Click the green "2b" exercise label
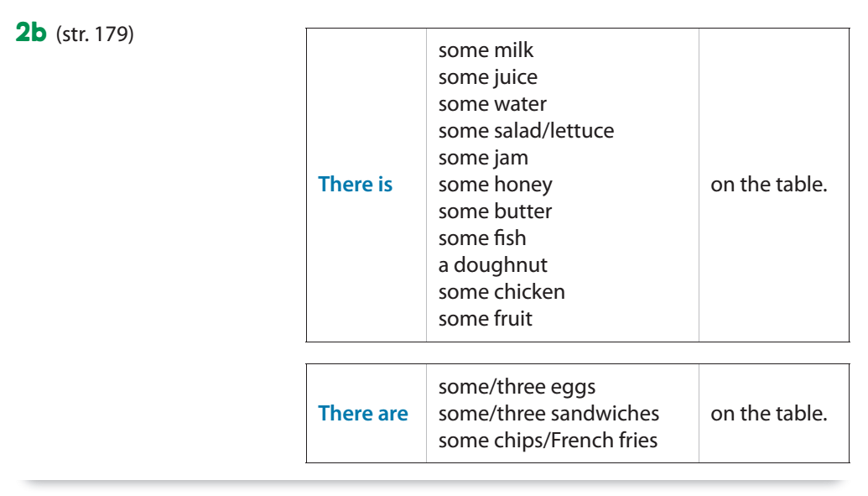Image resolution: width=868 pixels, height=496 pixels. pos(30,35)
